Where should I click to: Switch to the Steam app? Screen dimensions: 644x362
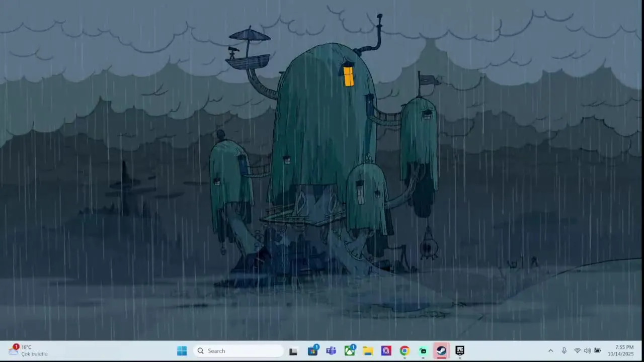click(441, 351)
